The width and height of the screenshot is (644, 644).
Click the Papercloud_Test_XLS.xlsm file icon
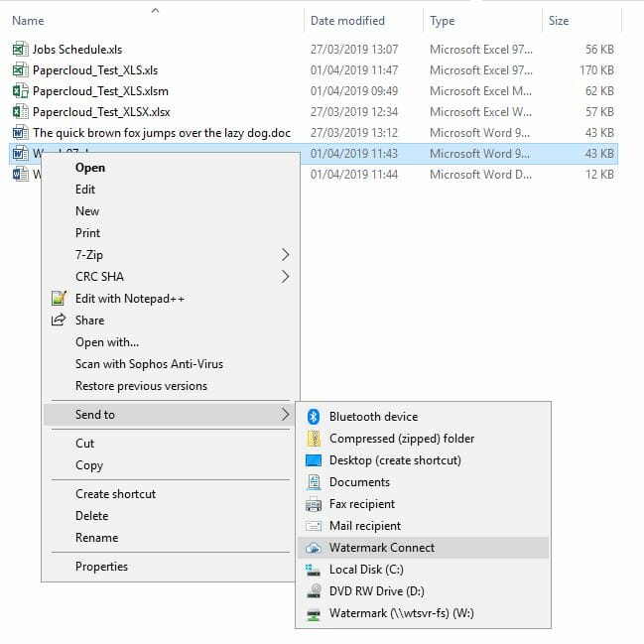(21, 90)
